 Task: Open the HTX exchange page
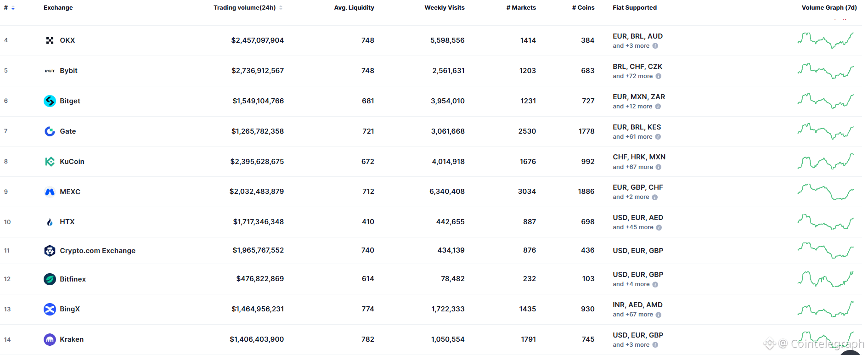(67, 222)
